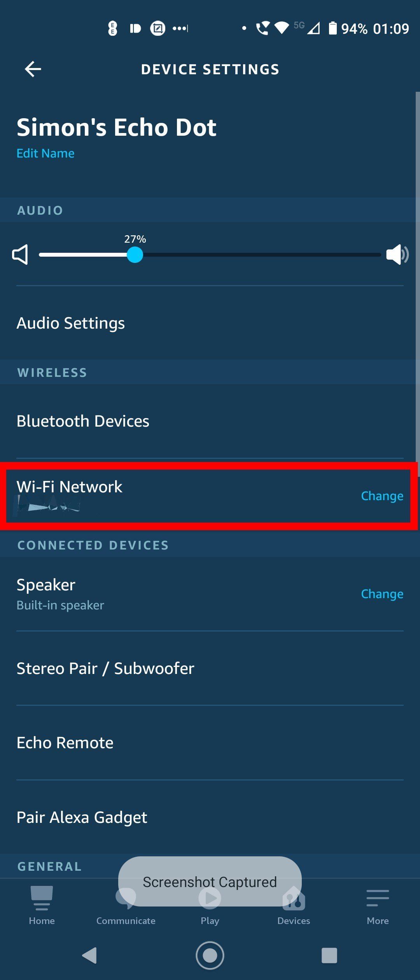This screenshot has width=420, height=980.
Task: Open Bluetooth Devices
Action: [x=83, y=421]
